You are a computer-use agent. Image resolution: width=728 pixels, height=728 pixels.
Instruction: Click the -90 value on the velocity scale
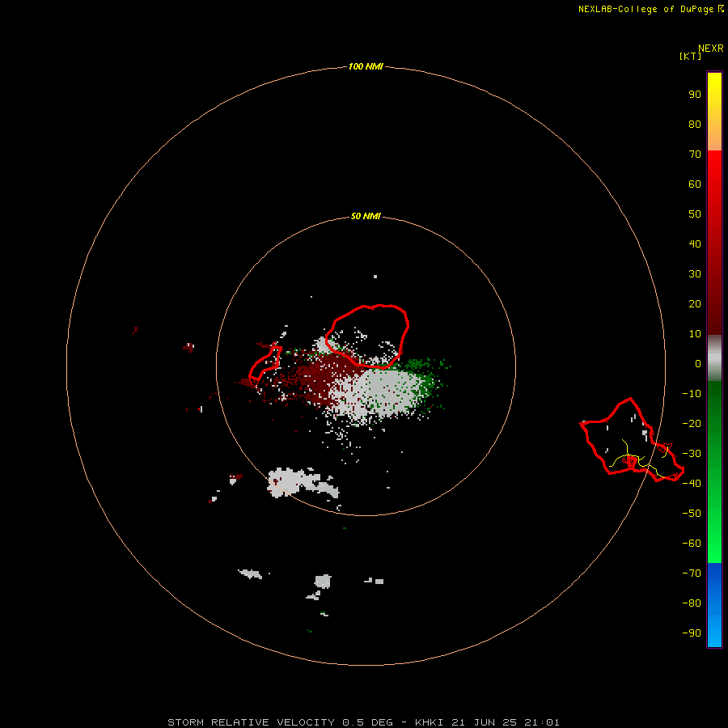[692, 633]
